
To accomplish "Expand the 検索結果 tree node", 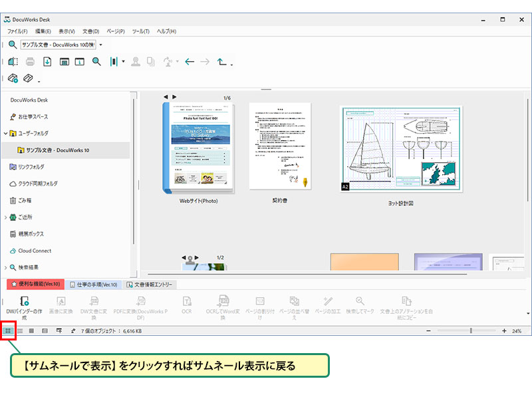I will pyautogui.click(x=5, y=267).
